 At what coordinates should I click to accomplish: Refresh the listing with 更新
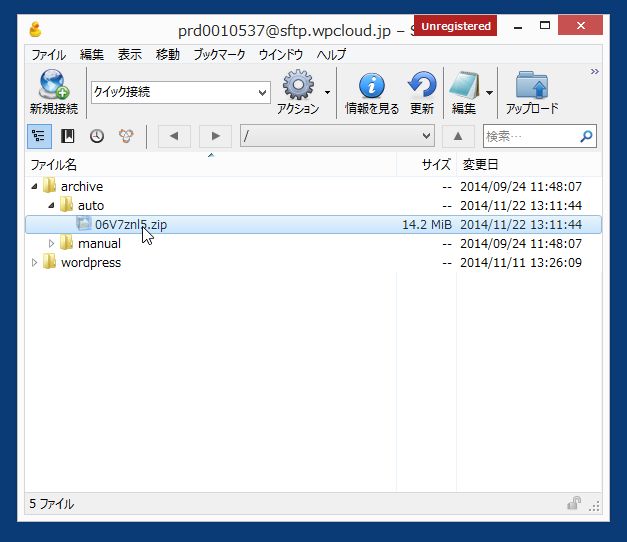click(422, 93)
